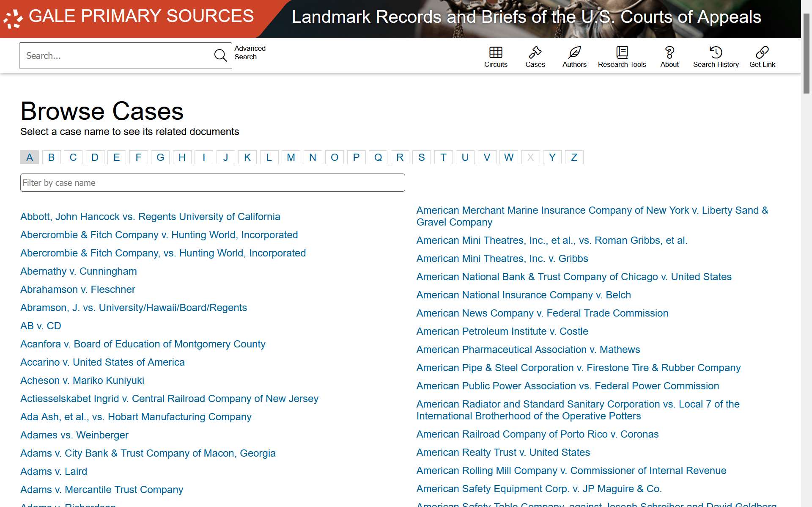Select letter C tab
Screen dimensions: 812x507
[73, 157]
